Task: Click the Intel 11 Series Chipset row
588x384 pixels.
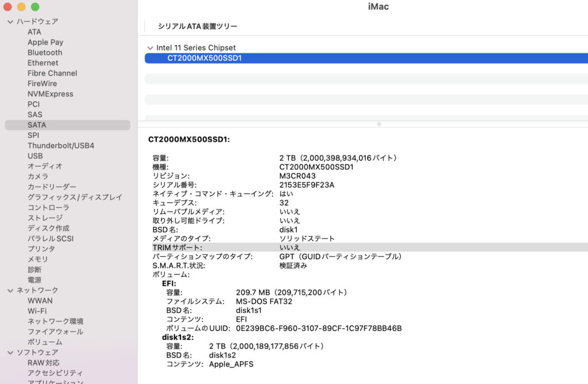Action: (196, 48)
